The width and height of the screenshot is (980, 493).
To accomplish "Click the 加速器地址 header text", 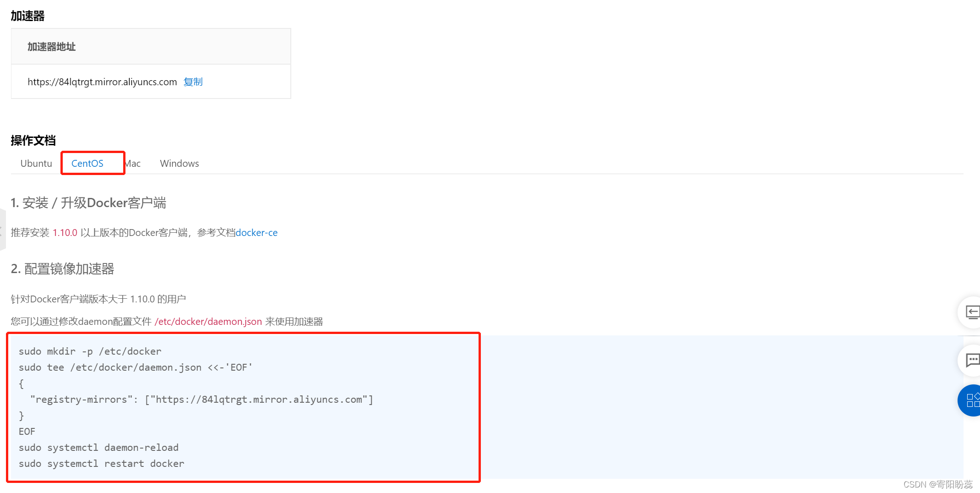I will click(51, 47).
